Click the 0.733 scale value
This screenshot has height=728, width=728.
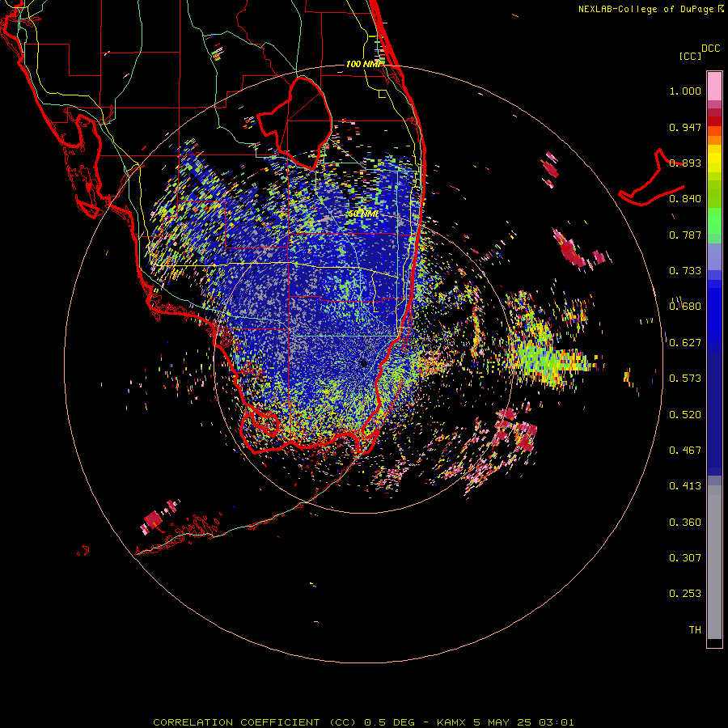685,271
